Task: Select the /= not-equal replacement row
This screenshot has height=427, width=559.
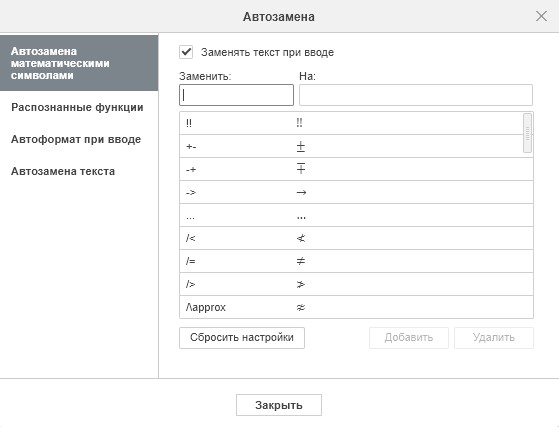Action: 356,261
